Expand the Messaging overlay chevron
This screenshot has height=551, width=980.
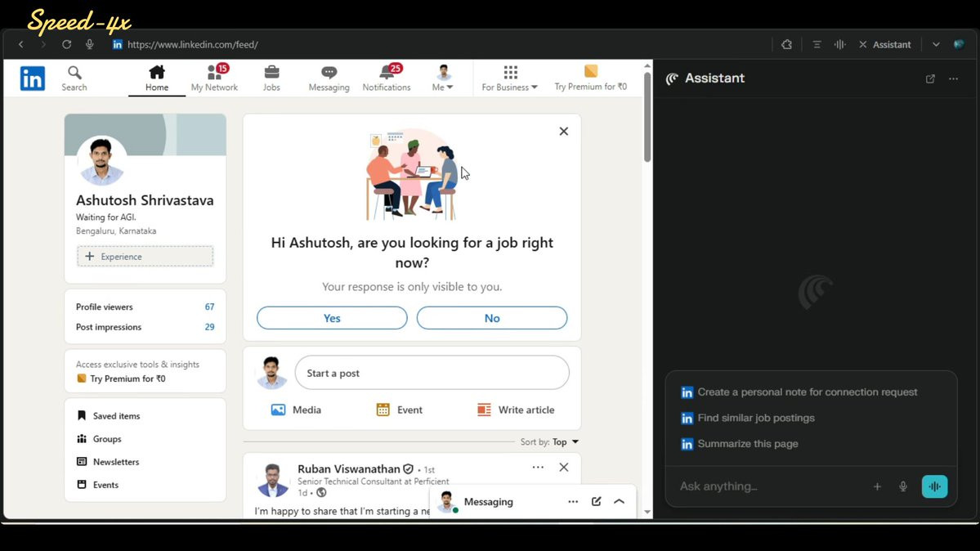(x=619, y=502)
